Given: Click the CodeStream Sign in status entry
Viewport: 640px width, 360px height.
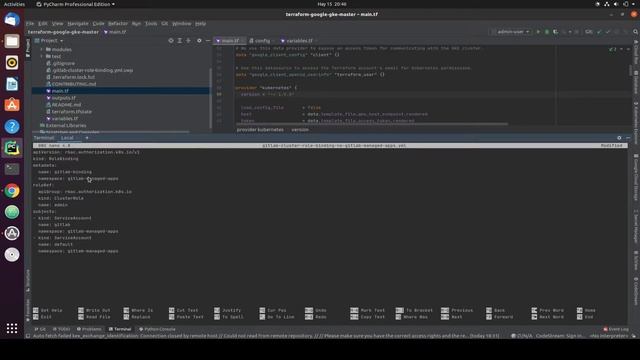Looking at the screenshot, I should 559,336.
